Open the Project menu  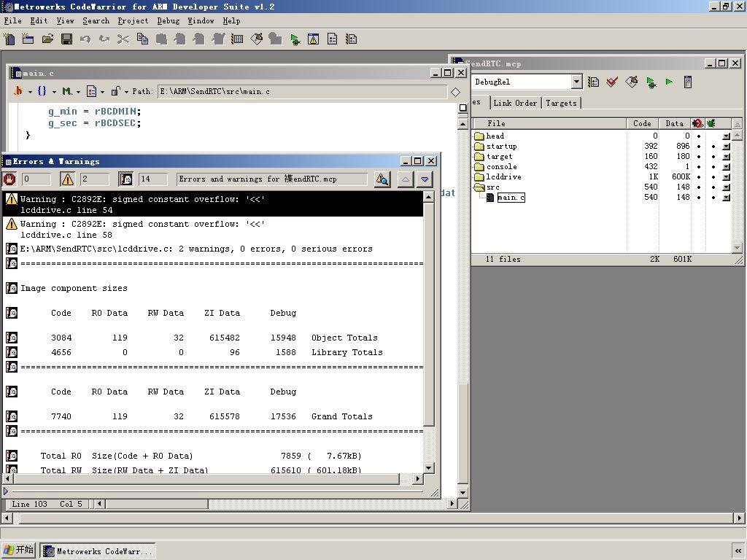click(133, 20)
